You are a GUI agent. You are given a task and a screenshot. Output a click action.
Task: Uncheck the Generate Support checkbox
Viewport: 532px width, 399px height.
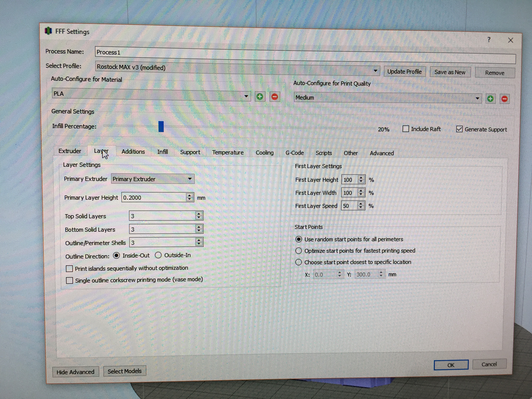tap(459, 129)
